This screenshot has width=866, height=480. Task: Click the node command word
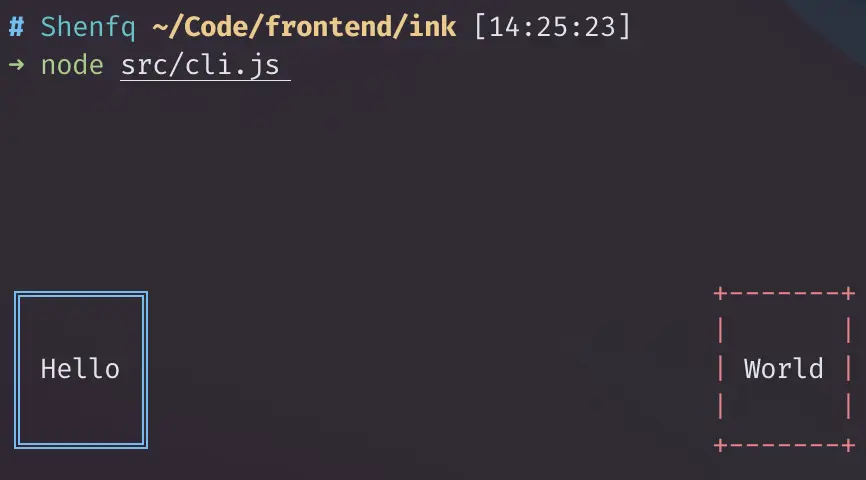pyautogui.click(x=72, y=66)
